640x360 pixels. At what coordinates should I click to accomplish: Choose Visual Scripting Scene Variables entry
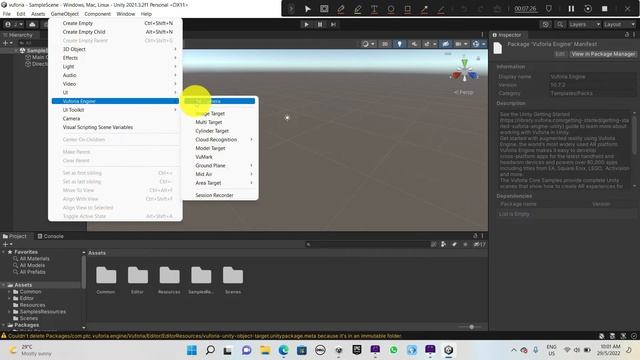(x=115, y=127)
